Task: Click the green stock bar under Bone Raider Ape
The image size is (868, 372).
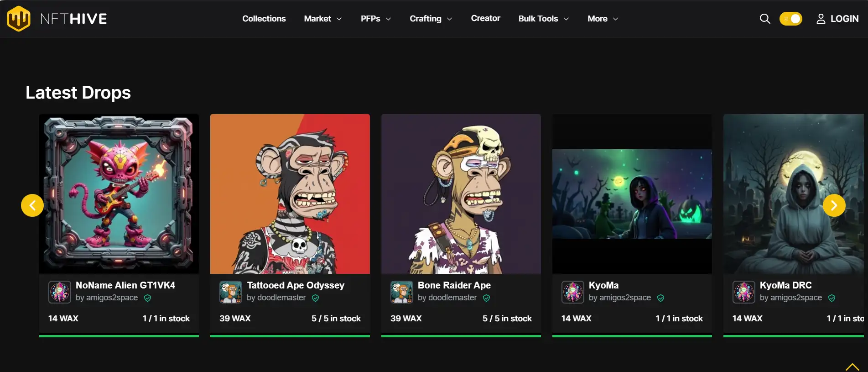Action: coord(461,336)
